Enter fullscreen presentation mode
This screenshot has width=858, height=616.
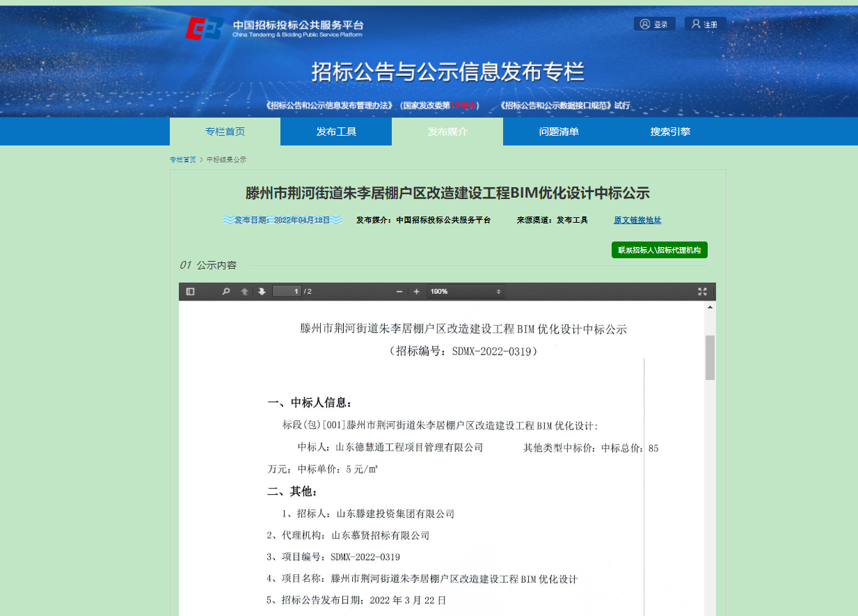(701, 291)
